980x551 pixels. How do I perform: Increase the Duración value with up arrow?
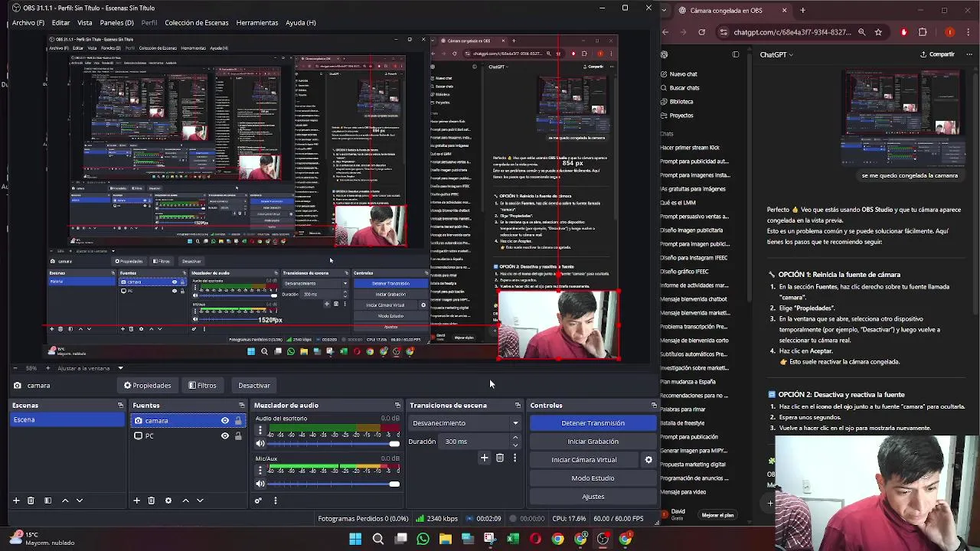514,438
